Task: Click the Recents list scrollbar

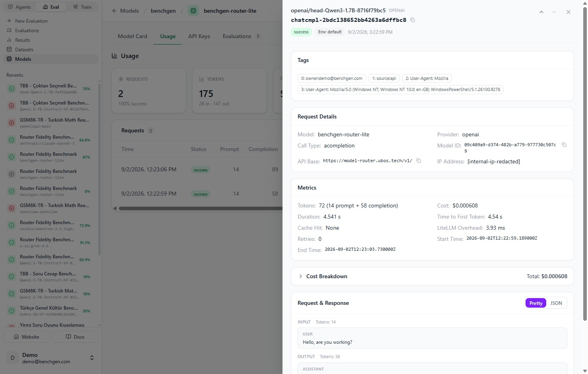Action: [99, 169]
